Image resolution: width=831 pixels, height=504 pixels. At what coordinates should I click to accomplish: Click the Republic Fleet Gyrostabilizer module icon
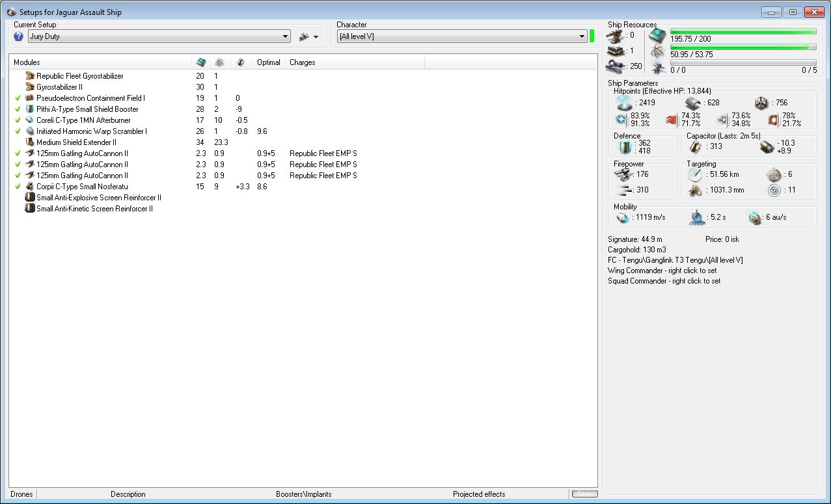pos(29,76)
